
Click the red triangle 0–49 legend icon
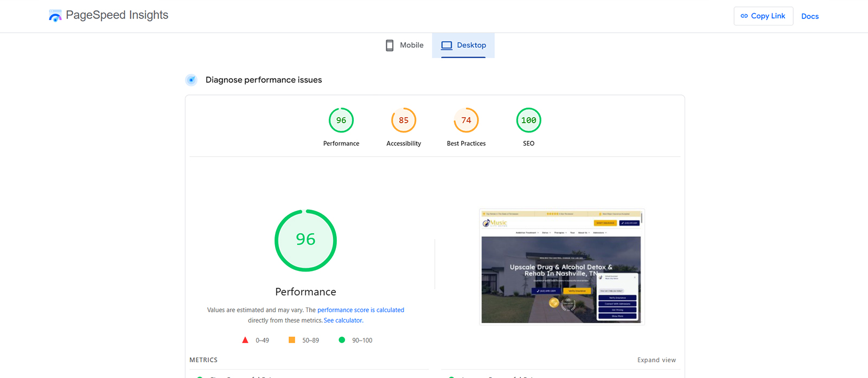coord(245,341)
